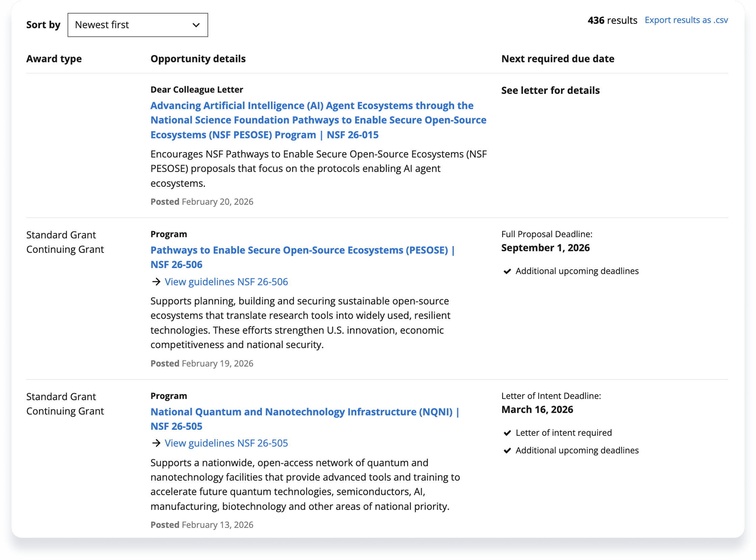Open the Sort by dropdown
Screen dimensions: 756x560
tap(137, 25)
